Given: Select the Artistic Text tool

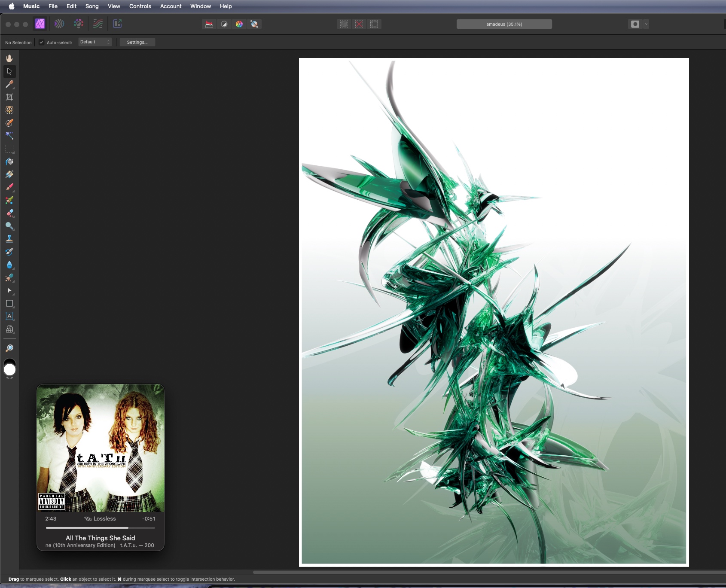Looking at the screenshot, I should coord(9,317).
